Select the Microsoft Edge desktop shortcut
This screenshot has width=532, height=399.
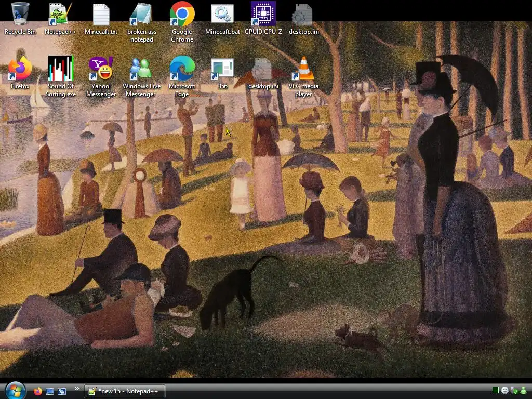[x=182, y=77]
